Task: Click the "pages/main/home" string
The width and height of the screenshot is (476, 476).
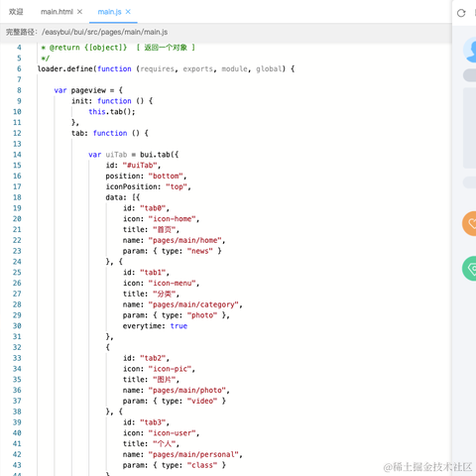Action: (185, 240)
